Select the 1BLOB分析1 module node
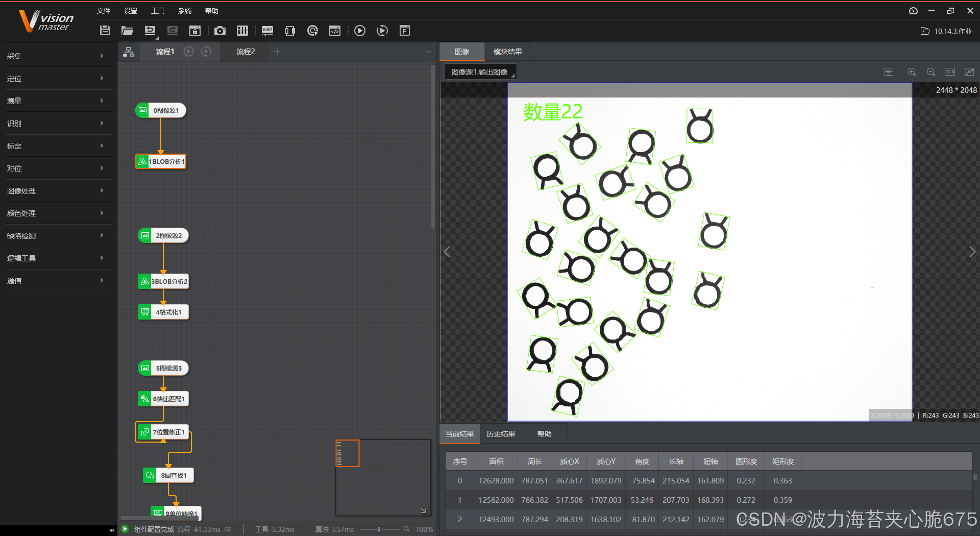This screenshot has width=980, height=536. [x=161, y=161]
